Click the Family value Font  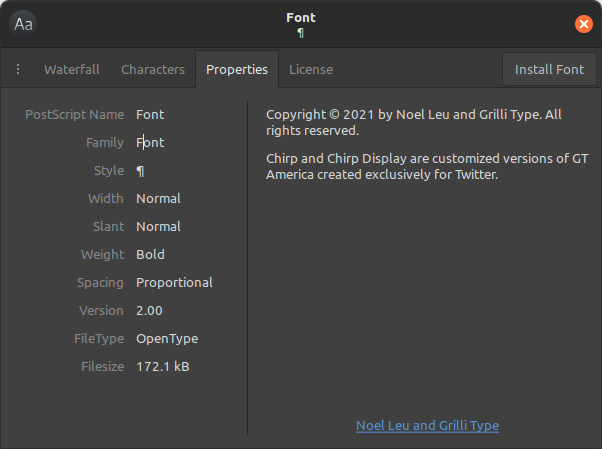point(150,142)
